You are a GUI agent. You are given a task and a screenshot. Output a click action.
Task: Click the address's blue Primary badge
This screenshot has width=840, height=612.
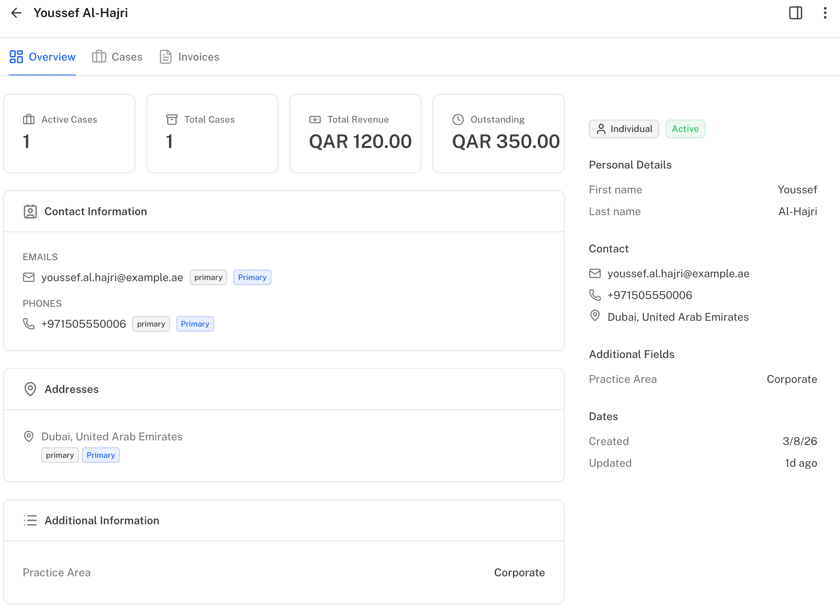click(x=101, y=455)
